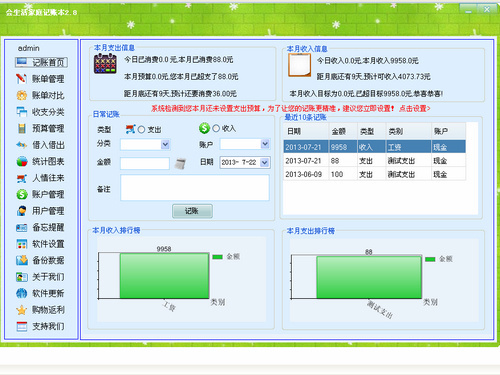Screen dimensions: 500x375
Task: Click the 记账首页 button label
Action: tap(48, 62)
